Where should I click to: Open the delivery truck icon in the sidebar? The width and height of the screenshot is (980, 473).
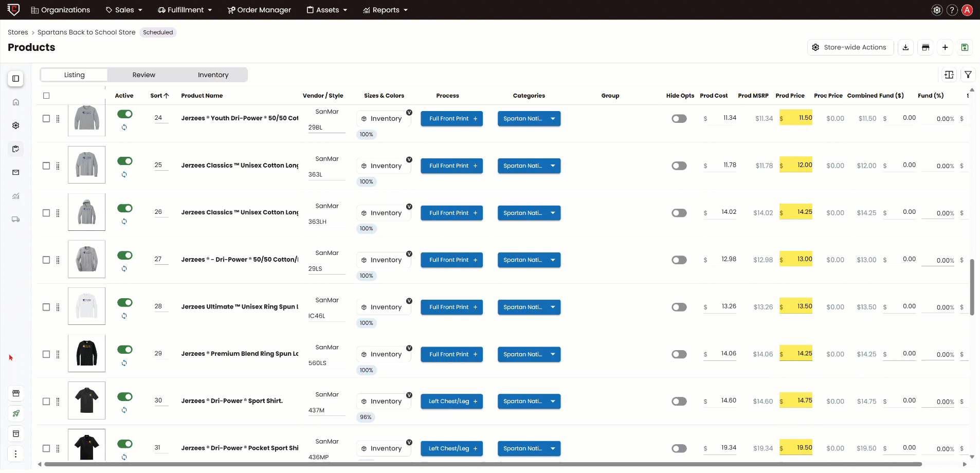16,220
